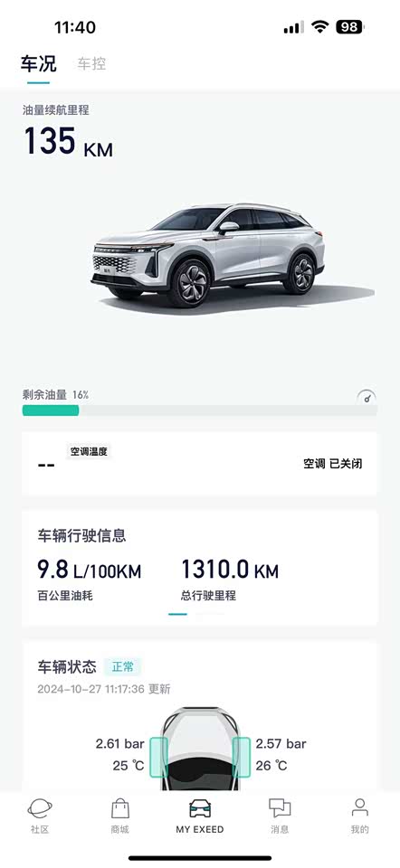Viewport: 400px width, 868px height.
Task: Tap the 135 KM range value
Action: coord(69,142)
